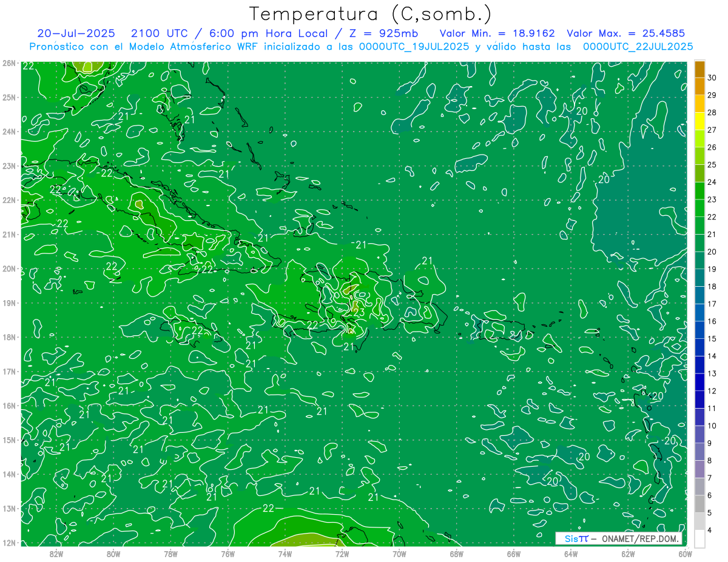Image resolution: width=728 pixels, height=562 pixels.
Task: Click the '18N' latitude axis label
Action: coord(9,337)
